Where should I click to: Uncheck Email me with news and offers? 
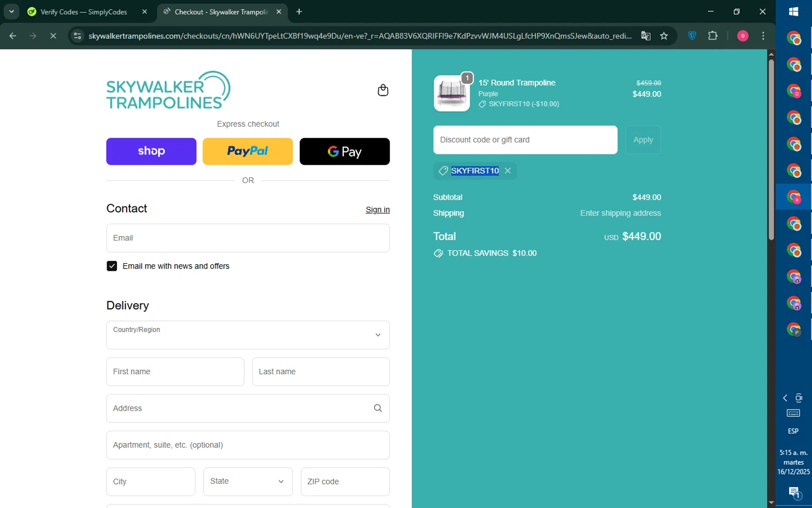point(112,266)
